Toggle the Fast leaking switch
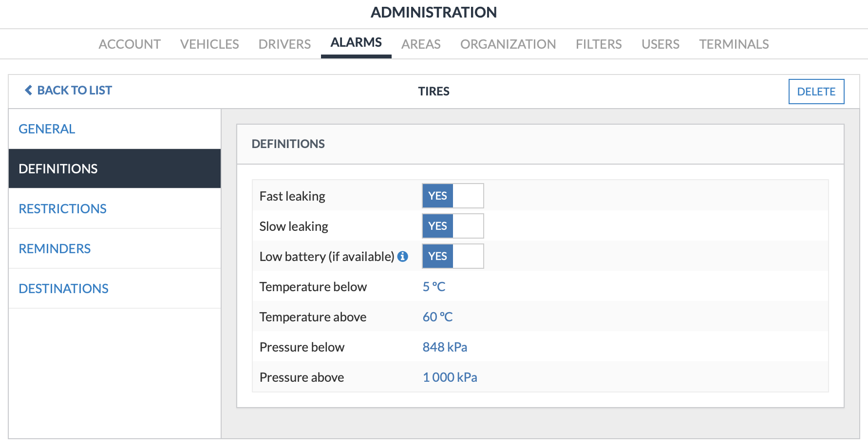This screenshot has height=447, width=868. coord(453,196)
